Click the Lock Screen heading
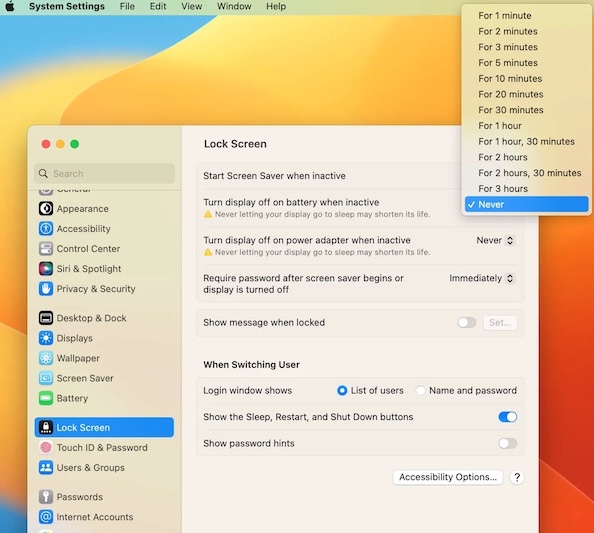Screen dimensions: 594x533 pyautogui.click(x=235, y=144)
